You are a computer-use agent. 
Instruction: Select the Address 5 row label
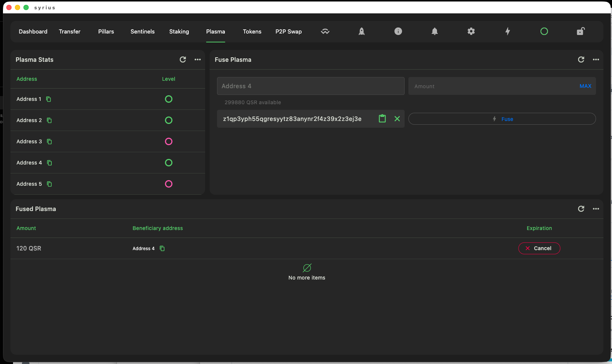[x=29, y=184]
